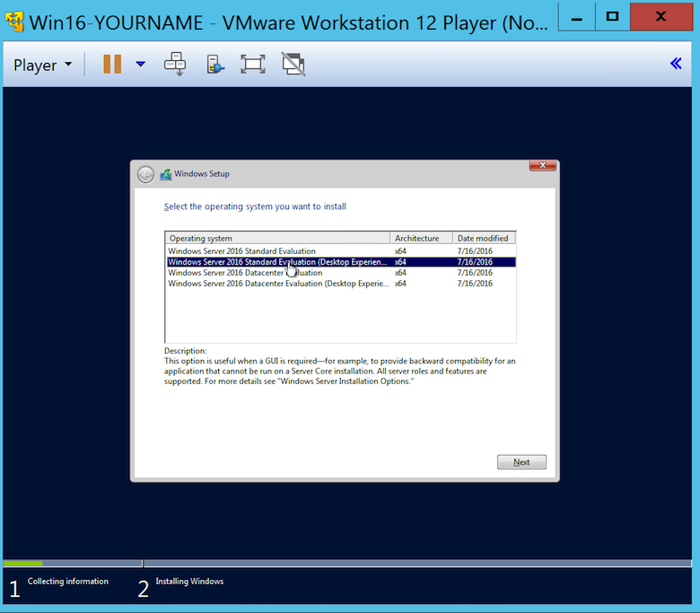Screen dimensions: 700x613
Task: Select Standard Evaluation (Desktop Experience) option
Action: (x=277, y=262)
